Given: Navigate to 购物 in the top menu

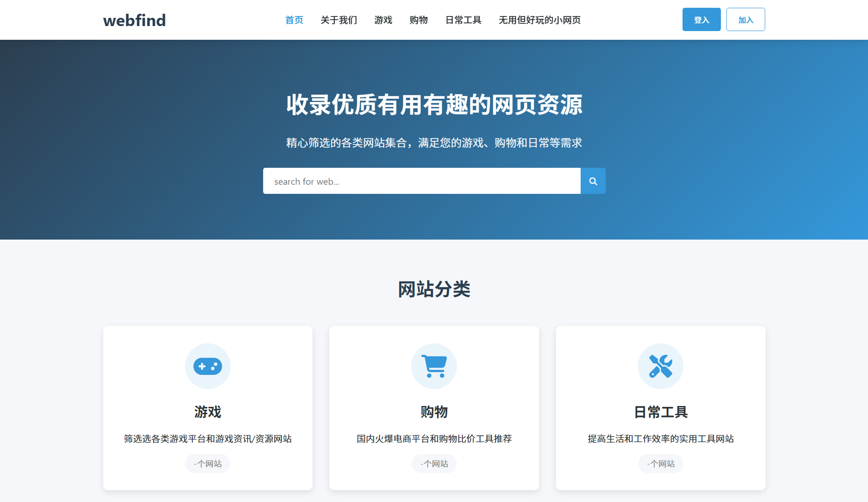Looking at the screenshot, I should tap(418, 20).
